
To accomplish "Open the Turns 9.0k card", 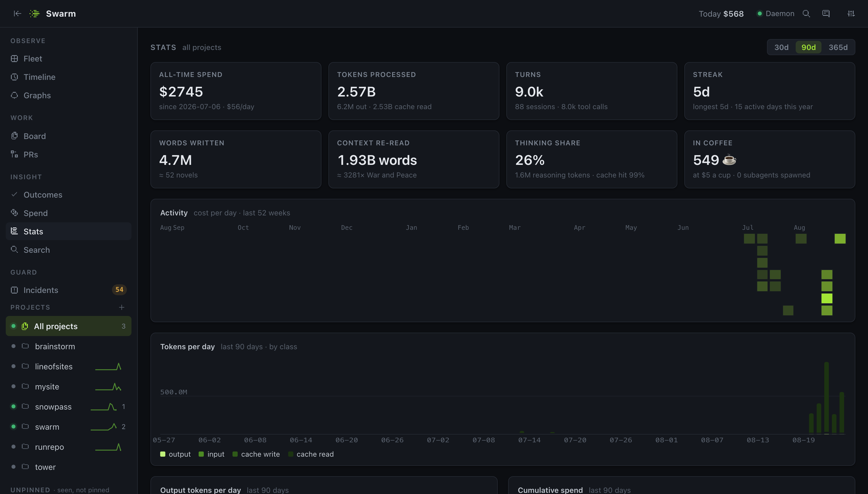I will click(592, 91).
